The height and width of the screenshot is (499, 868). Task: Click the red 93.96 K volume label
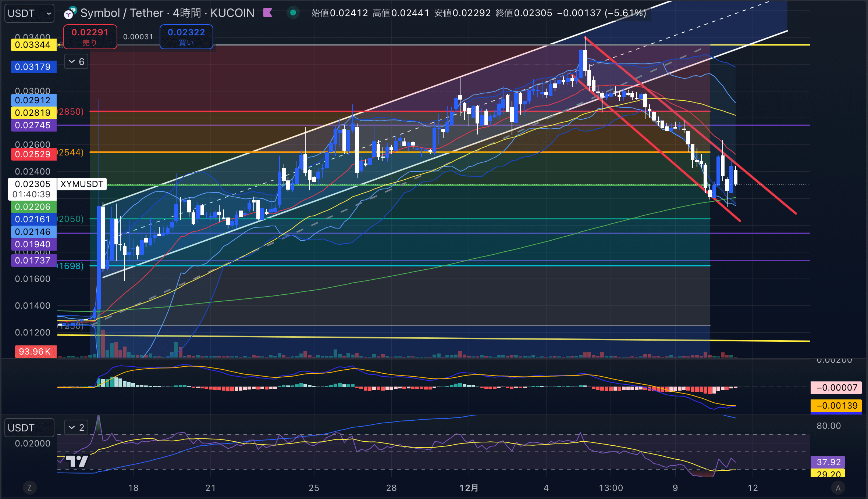35,352
